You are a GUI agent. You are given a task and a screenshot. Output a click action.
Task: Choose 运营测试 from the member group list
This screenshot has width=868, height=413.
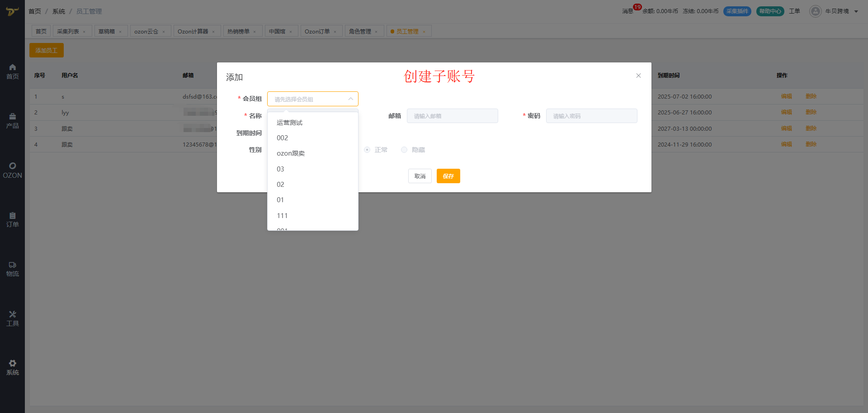click(313, 123)
